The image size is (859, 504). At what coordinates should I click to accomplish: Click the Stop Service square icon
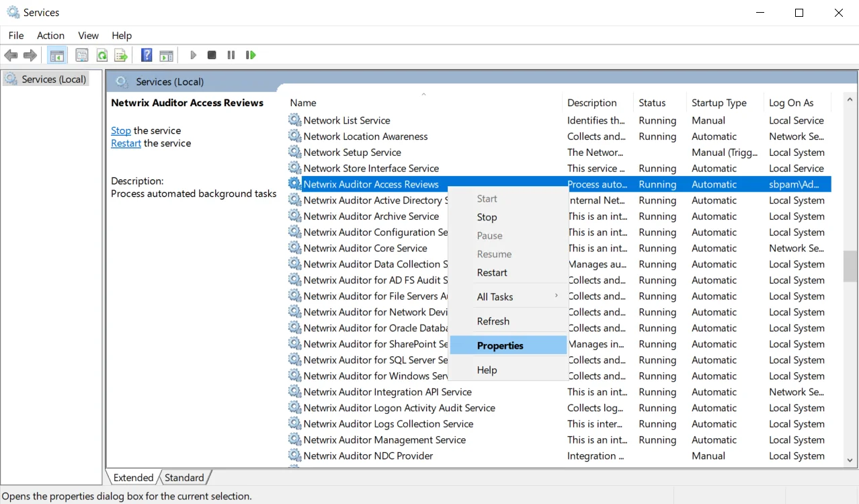coord(212,55)
